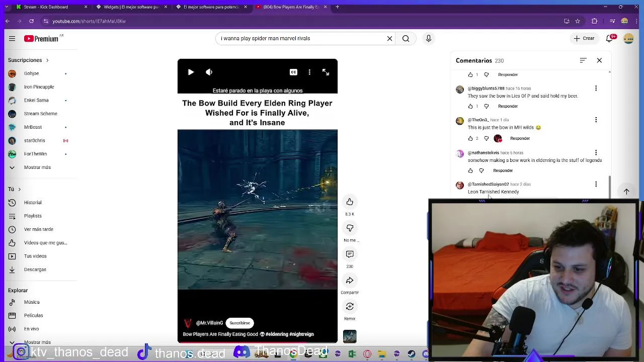Image resolution: width=644 pixels, height=362 pixels.
Task: Open the 230 comments button
Action: [350, 254]
